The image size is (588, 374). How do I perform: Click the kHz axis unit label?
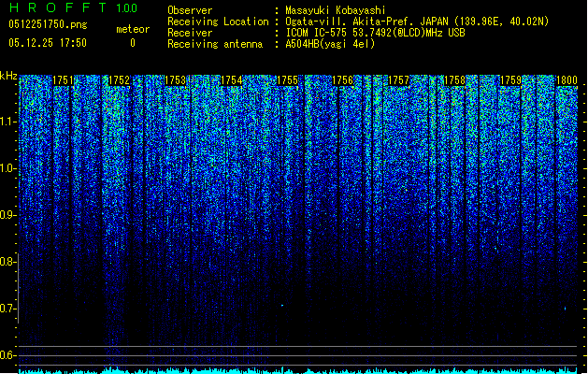pyautogui.click(x=8, y=76)
